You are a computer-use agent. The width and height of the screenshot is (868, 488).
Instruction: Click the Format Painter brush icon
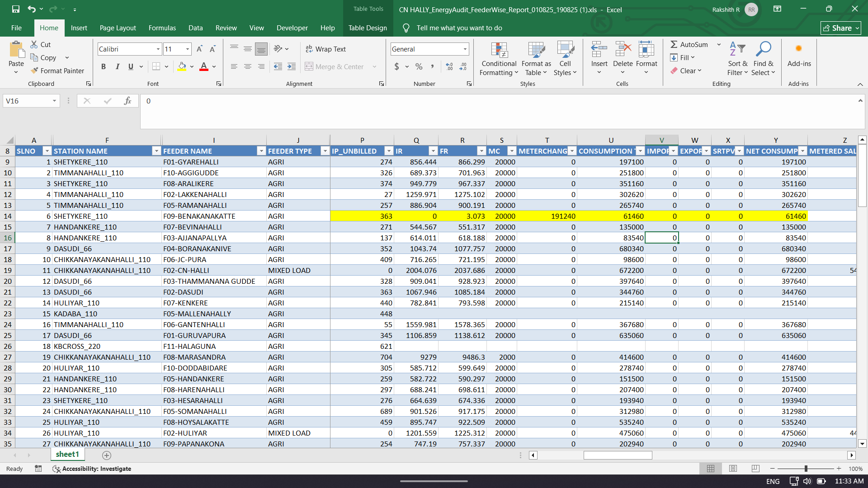34,70
